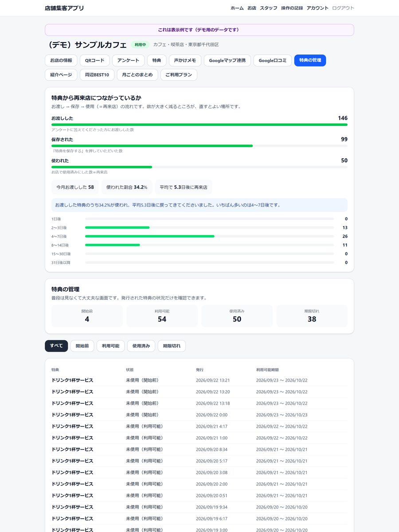Select the アンケート tab
399x532 pixels.
[129, 60]
